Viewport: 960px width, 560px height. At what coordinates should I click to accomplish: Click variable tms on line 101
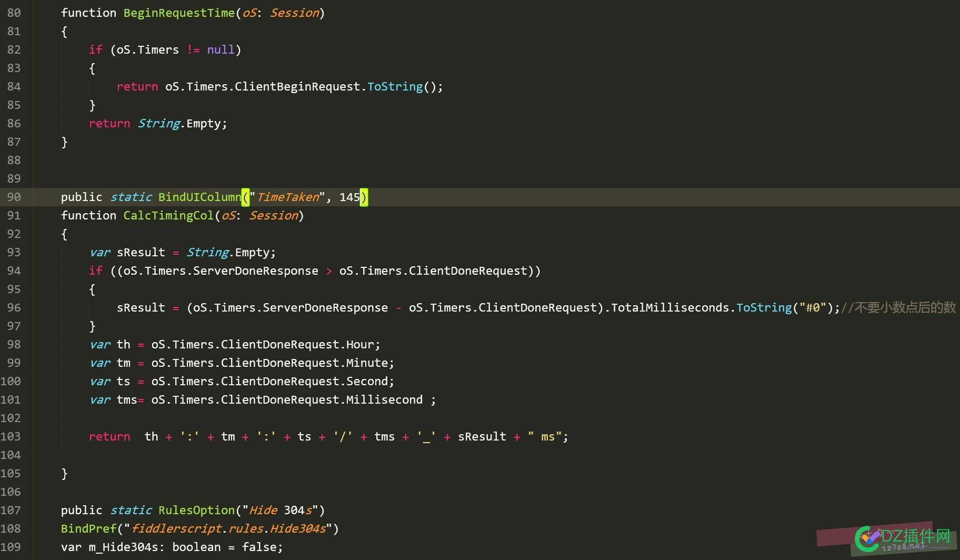coord(127,399)
